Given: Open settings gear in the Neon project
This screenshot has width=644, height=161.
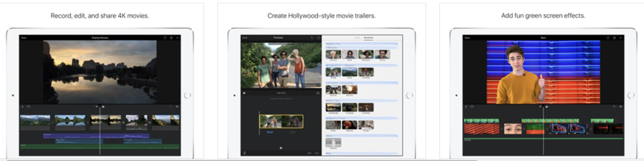Looking at the screenshot, I should coord(614,38).
